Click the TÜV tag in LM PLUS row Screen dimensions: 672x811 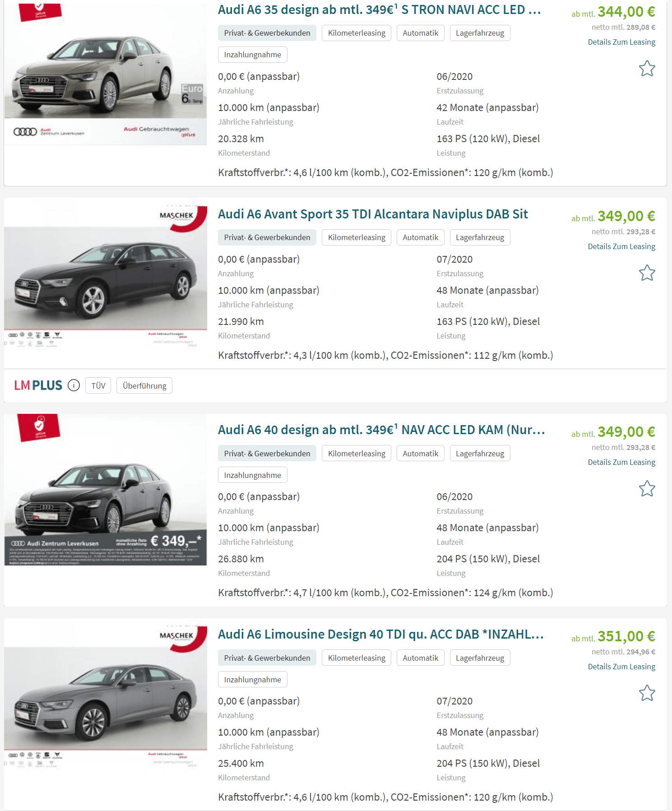coord(98,386)
